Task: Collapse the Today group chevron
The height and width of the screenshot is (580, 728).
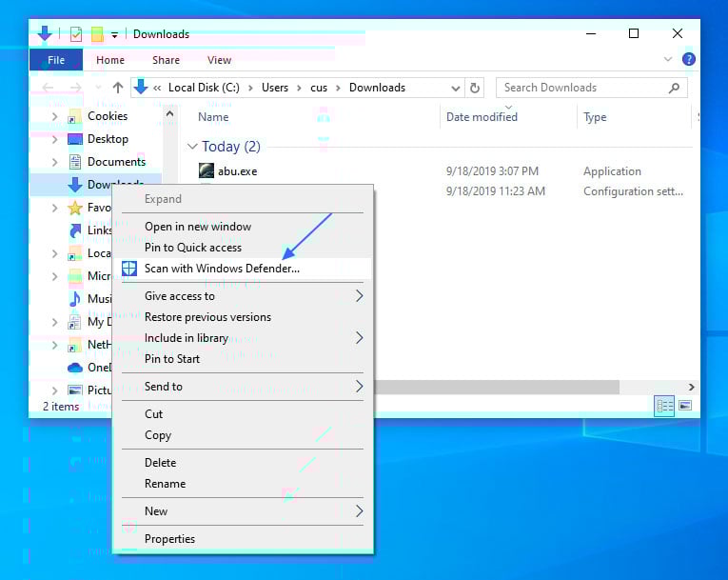Action: (x=193, y=147)
